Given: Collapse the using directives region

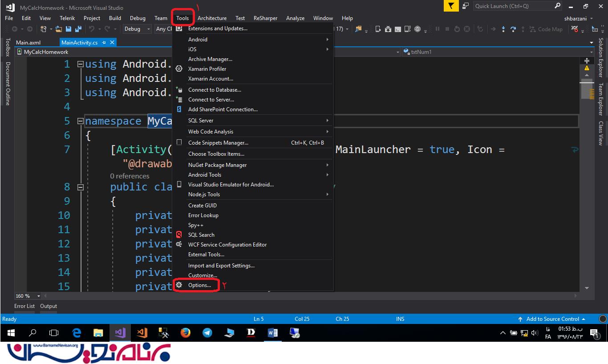Looking at the screenshot, I should 81,64.
